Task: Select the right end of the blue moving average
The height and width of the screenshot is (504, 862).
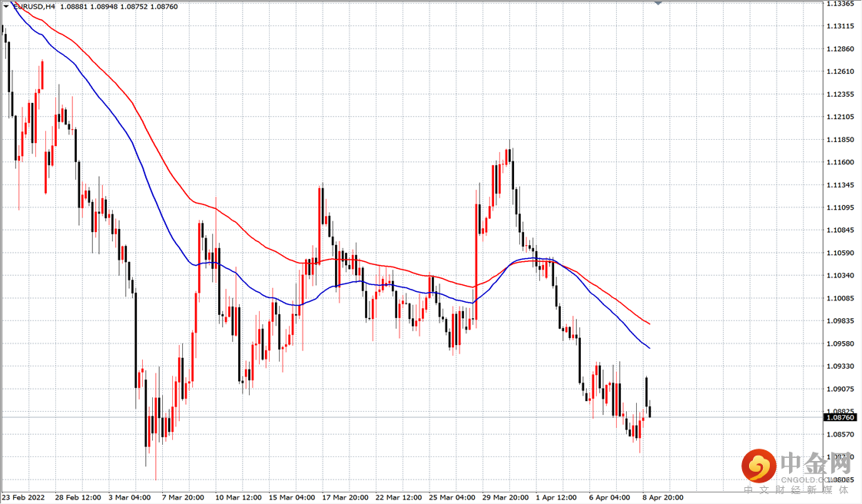Action: (649, 347)
